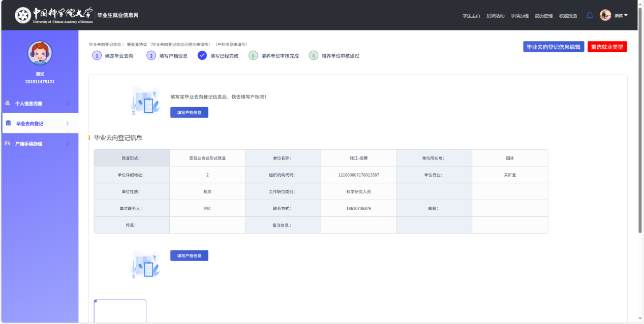Click the lower 填写户档信息 button
The height and width of the screenshot is (324, 644).
(189, 256)
